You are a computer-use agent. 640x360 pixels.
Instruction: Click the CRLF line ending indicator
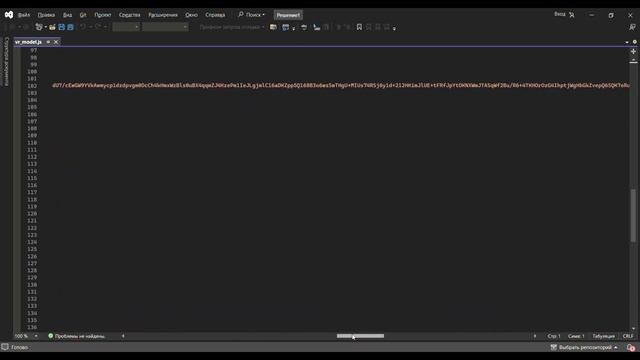pos(628,336)
